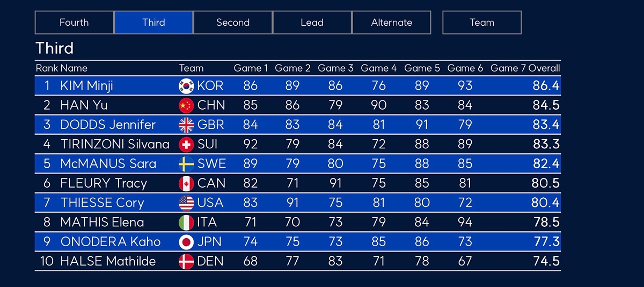Click the Sweden flag icon

pyautogui.click(x=186, y=164)
